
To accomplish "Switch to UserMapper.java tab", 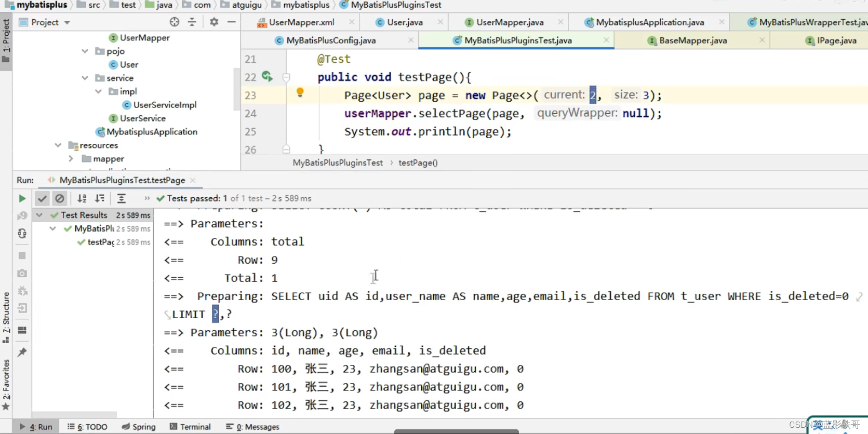I will click(x=504, y=22).
